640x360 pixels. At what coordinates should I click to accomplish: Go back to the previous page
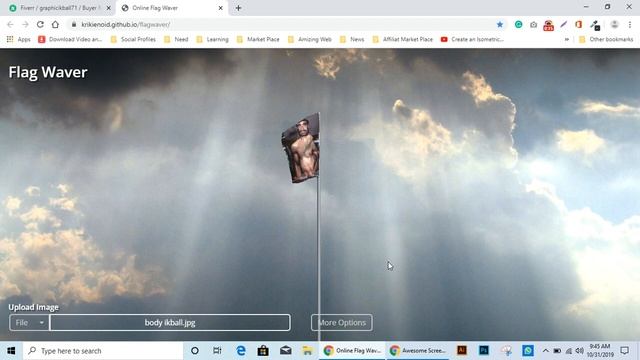(x=10, y=24)
